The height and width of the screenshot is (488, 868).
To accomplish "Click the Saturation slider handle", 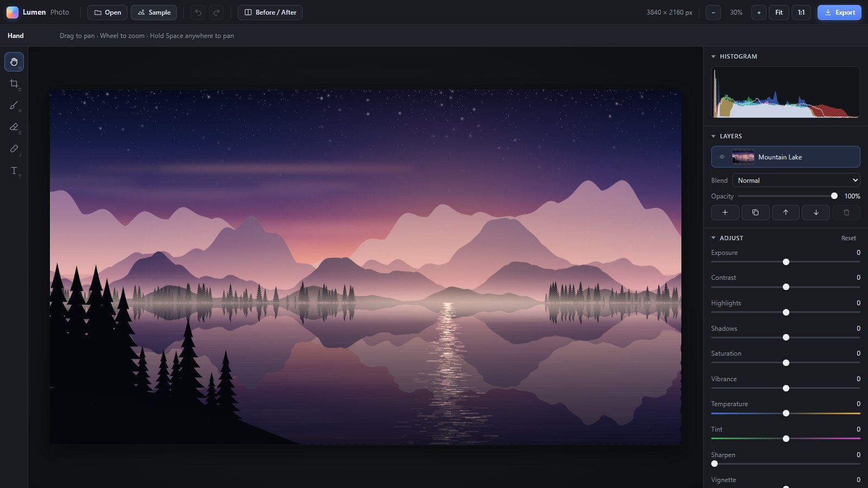I will 786,363.
